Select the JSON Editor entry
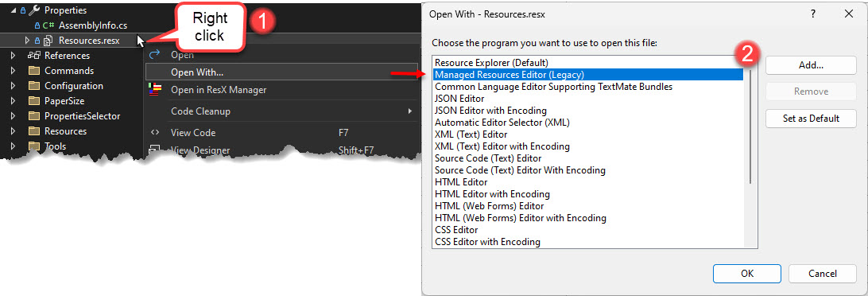This screenshot has width=868, height=296. (x=588, y=99)
